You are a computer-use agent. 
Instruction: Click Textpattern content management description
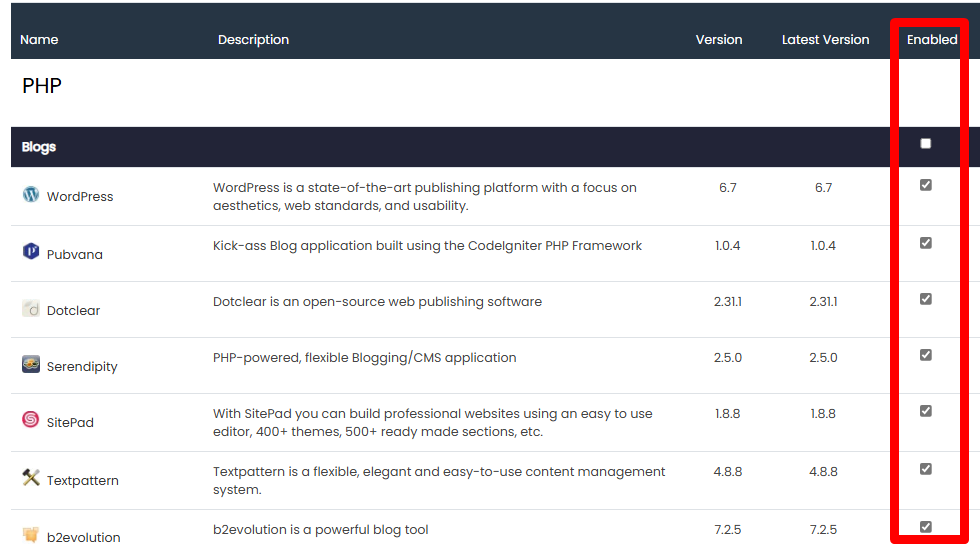pos(439,481)
